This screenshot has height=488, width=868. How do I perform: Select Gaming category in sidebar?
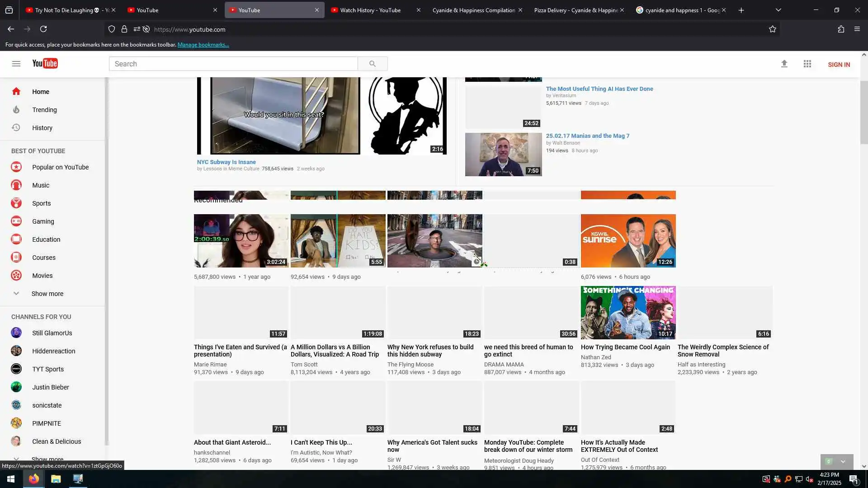point(43,221)
